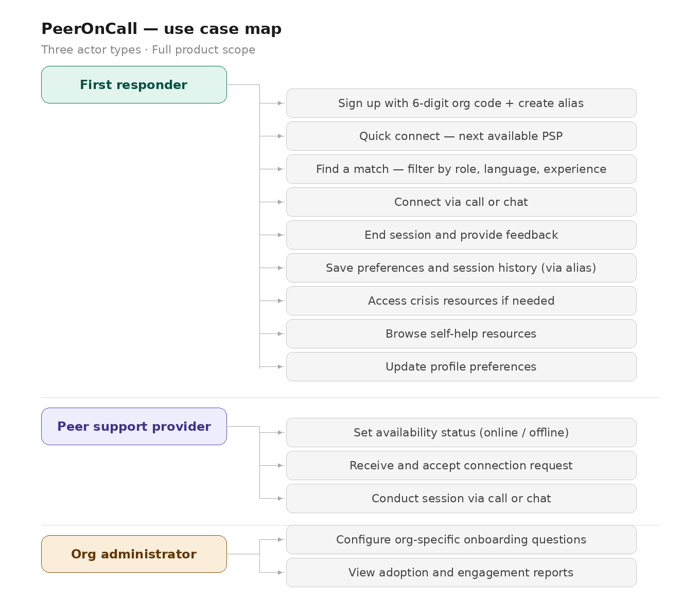
Task: Click the 'Find a match' use case
Action: [x=461, y=169]
